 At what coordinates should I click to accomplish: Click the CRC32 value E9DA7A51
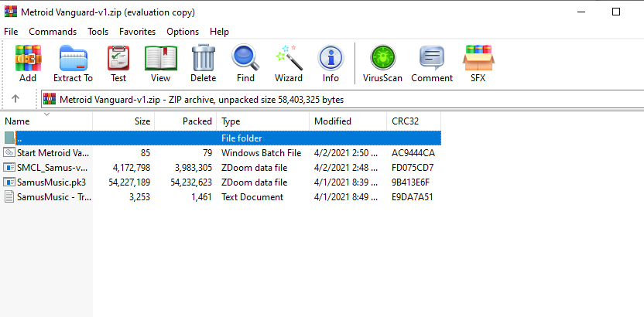coord(413,197)
